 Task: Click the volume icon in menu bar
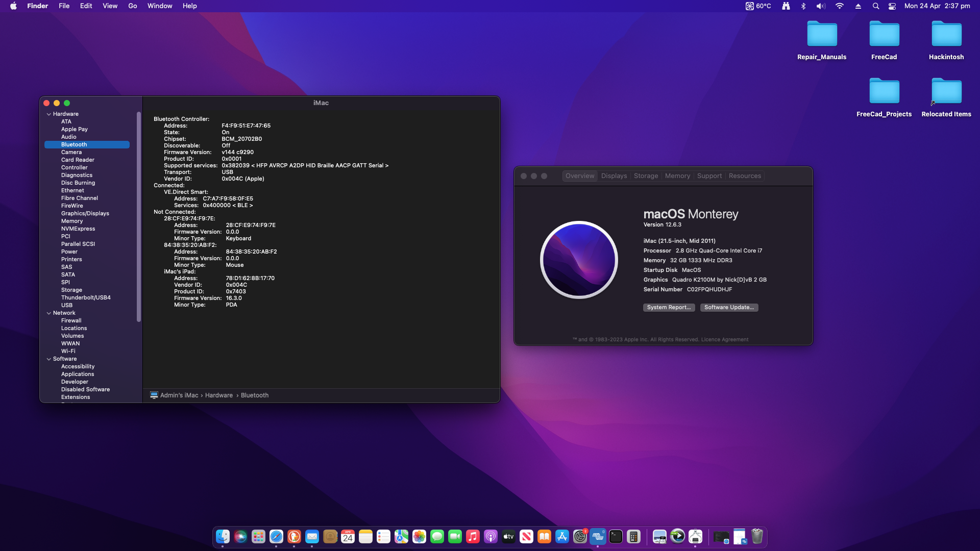(821, 6)
